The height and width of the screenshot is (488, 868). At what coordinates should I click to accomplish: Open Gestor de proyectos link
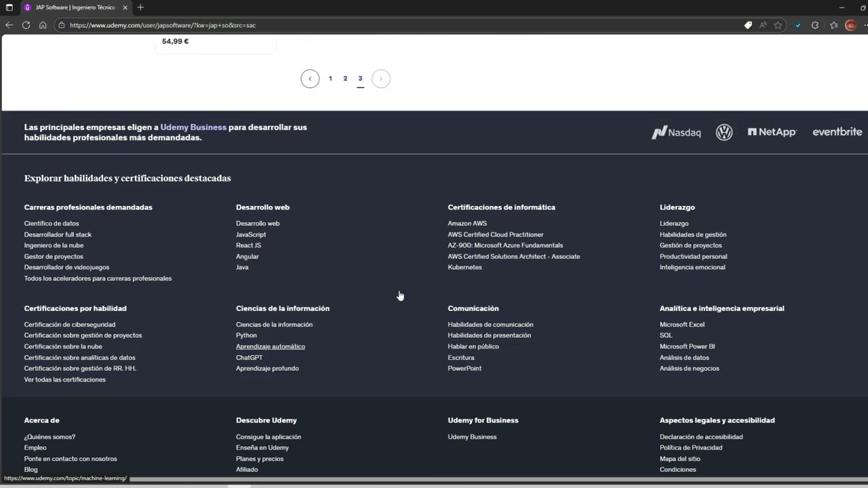tap(54, 256)
